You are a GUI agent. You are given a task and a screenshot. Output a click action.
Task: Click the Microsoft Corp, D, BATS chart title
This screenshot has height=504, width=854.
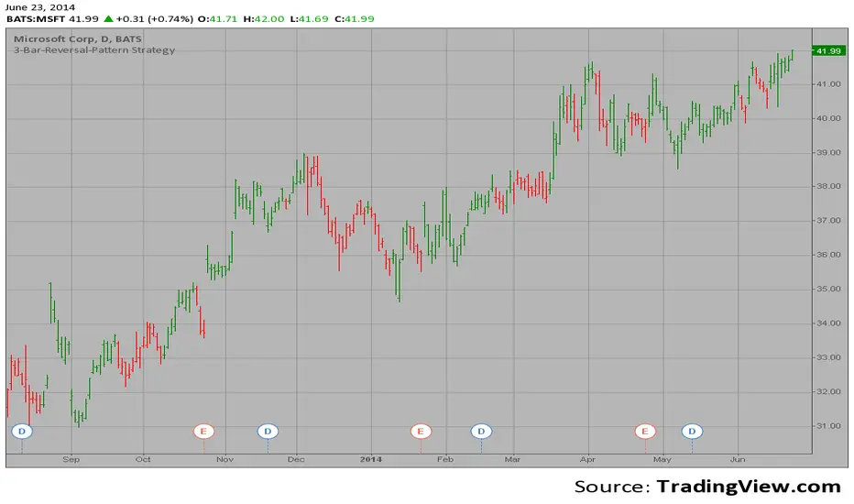tap(78, 38)
